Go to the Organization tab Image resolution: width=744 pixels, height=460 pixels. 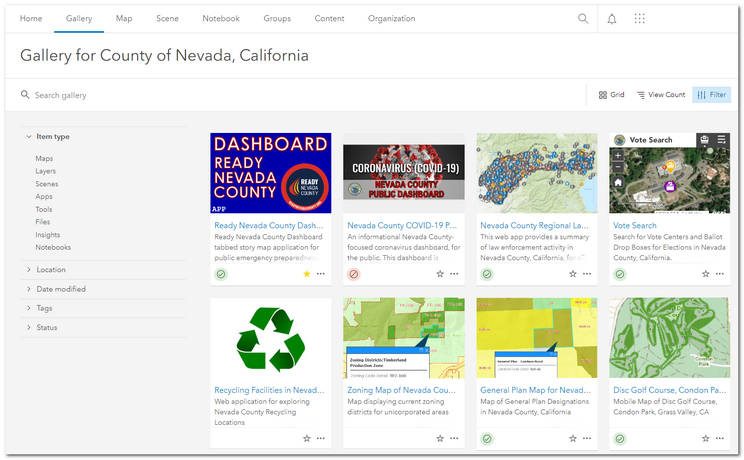coord(391,19)
